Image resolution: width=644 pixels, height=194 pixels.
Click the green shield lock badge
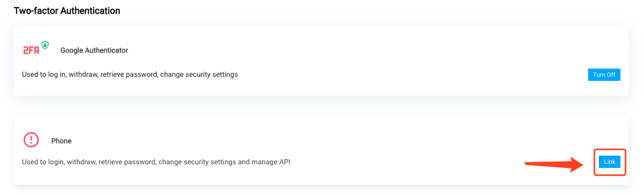point(45,45)
